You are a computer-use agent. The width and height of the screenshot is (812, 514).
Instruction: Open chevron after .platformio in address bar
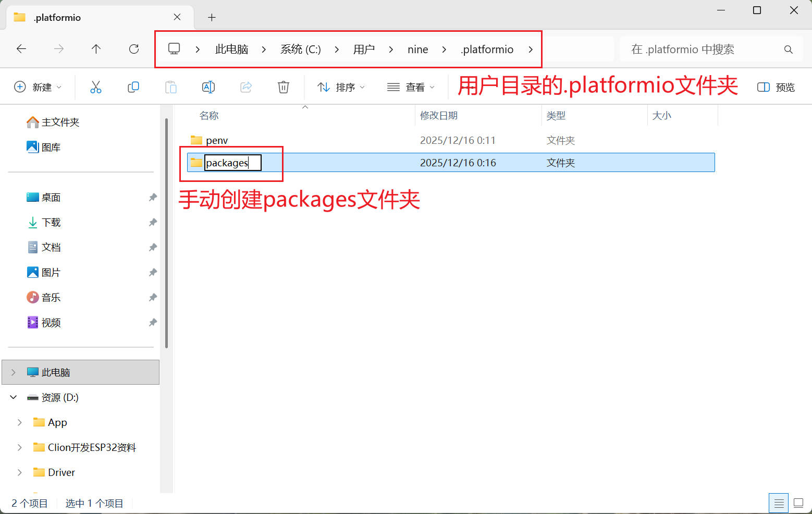[x=531, y=50]
